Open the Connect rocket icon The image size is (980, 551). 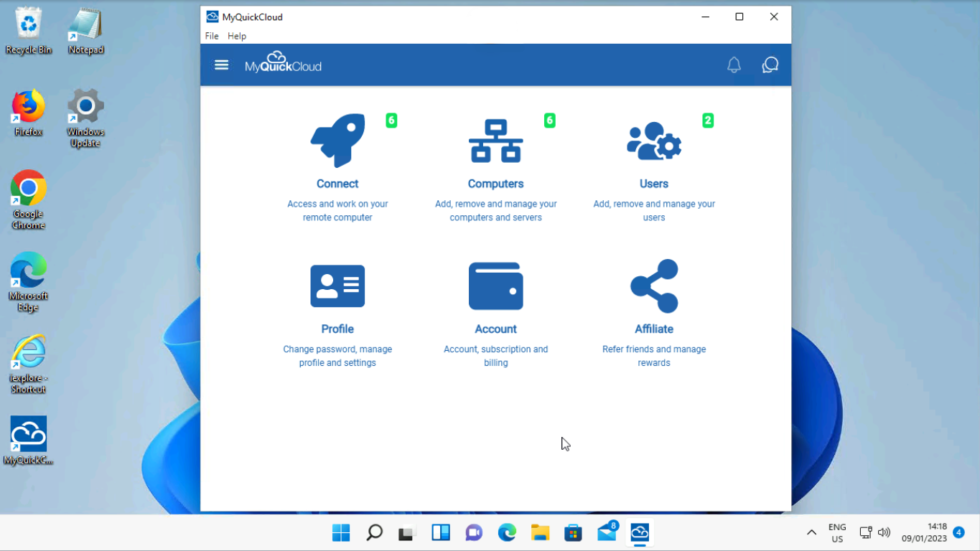(x=337, y=141)
